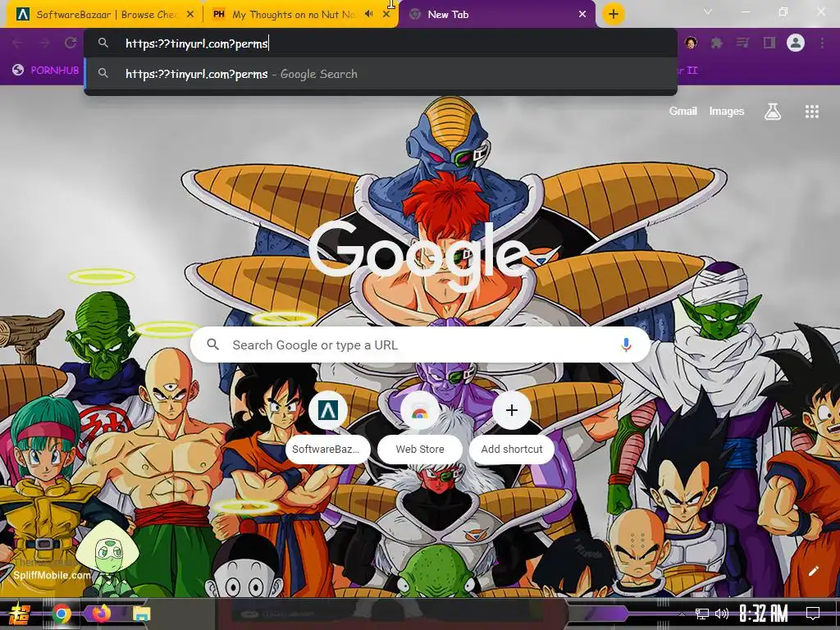Screen dimensions: 840x630
Task: Open the tab search dropdown chevron
Action: click(x=708, y=11)
